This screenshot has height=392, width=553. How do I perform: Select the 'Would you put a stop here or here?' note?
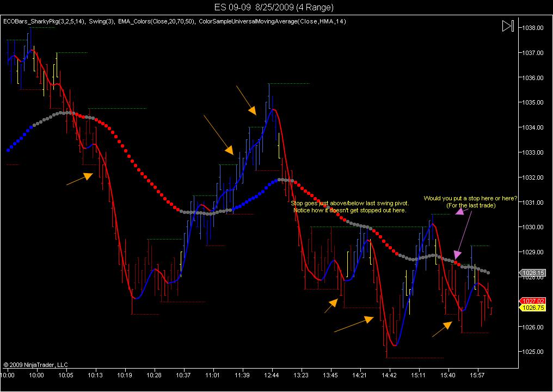470,199
